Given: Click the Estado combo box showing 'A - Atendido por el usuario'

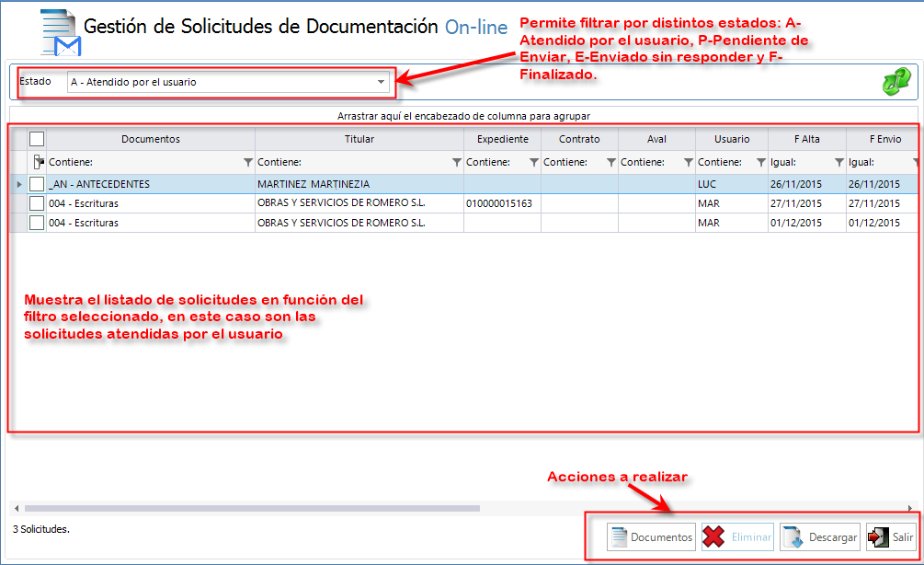Looking at the screenshot, I should click(229, 82).
